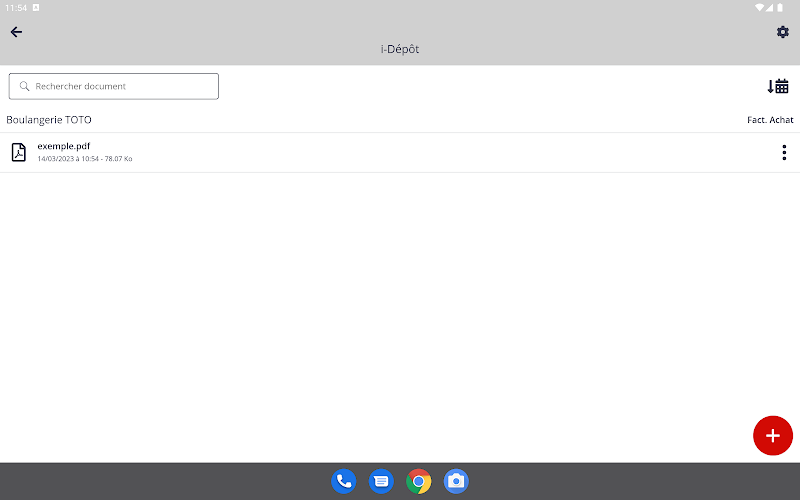Viewport: 800px width, 500px height.
Task: Click the i-Dépôt title
Action: 400,49
